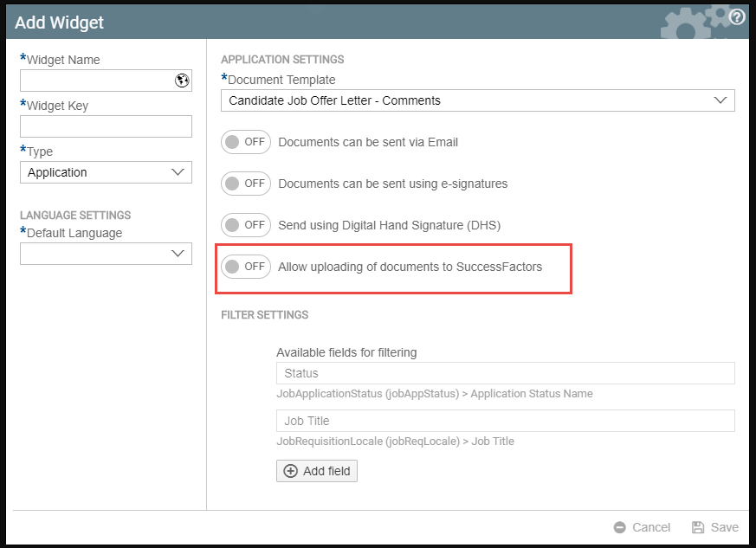Enable Documents can be sent via Email
Viewport: 756px width, 548px height.
pos(246,142)
